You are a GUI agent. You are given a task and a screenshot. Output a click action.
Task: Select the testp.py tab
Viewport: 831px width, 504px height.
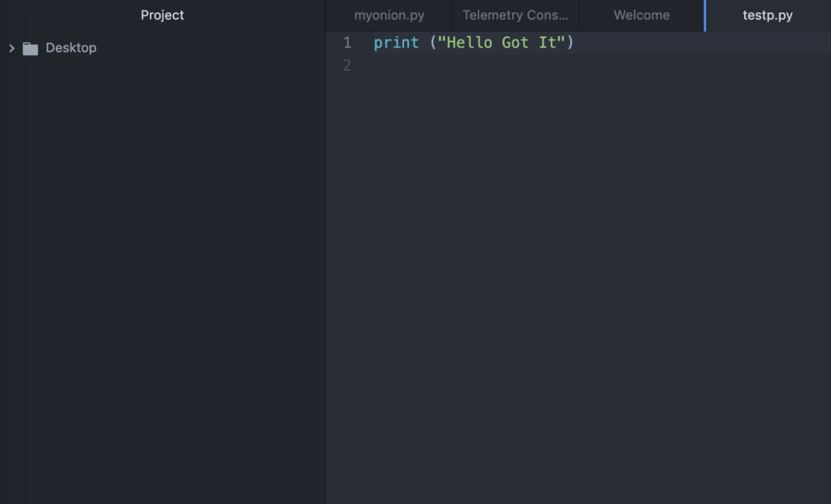768,15
